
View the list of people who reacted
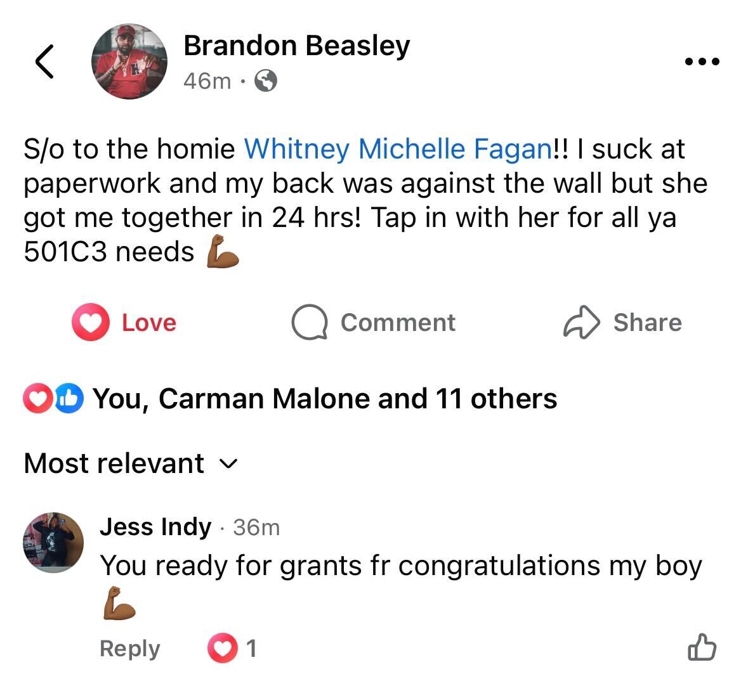[x=325, y=399]
